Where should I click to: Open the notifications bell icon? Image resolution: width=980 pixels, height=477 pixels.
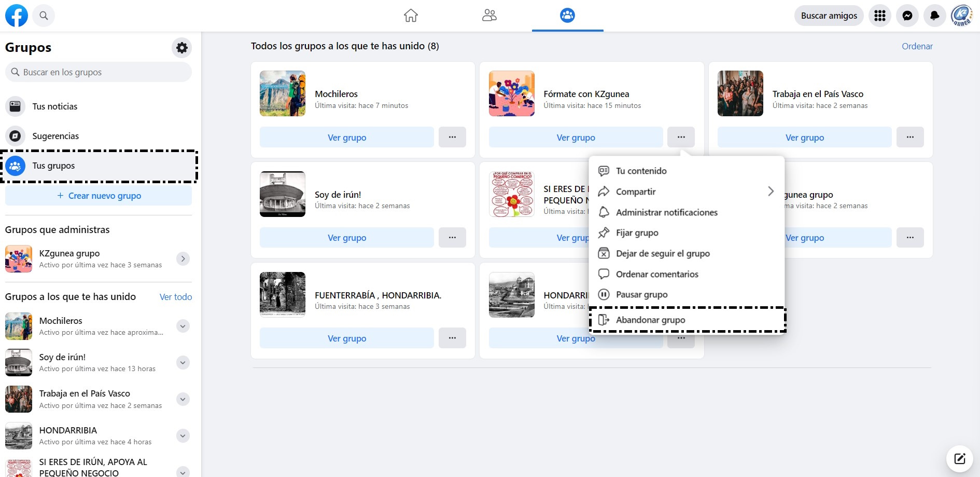coord(934,16)
